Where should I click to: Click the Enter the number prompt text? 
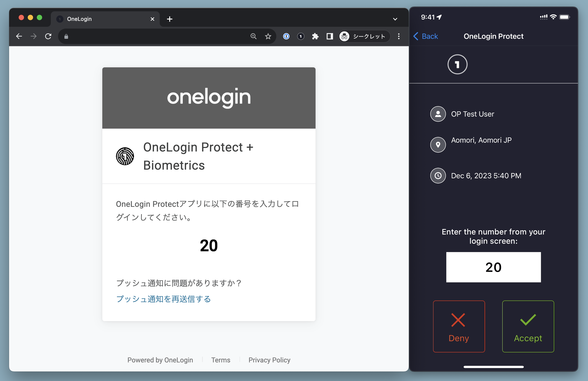(x=493, y=236)
